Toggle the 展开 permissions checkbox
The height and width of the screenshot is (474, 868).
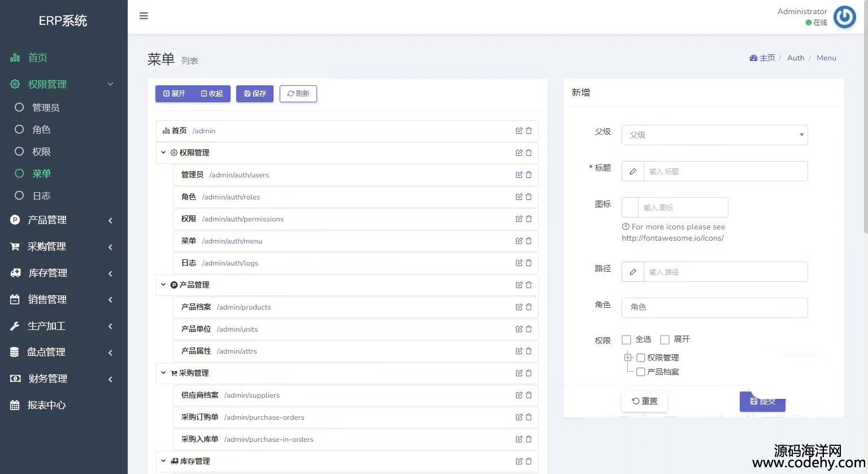click(x=665, y=340)
